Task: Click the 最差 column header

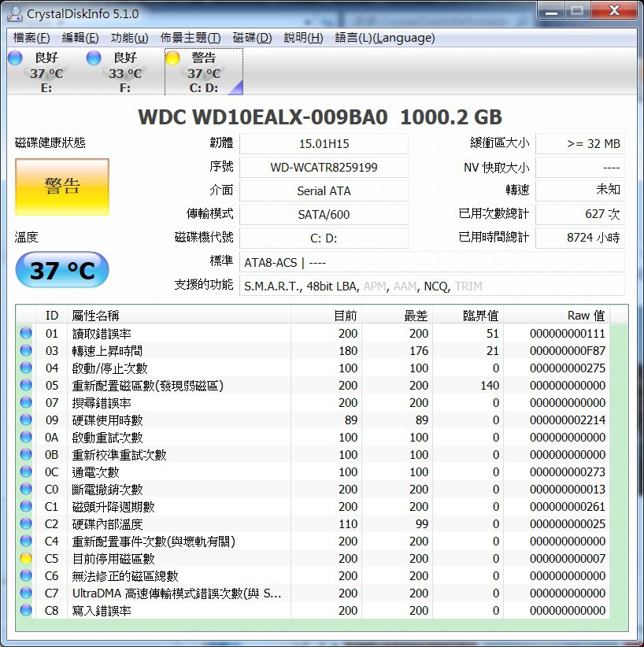Action: 397,316
